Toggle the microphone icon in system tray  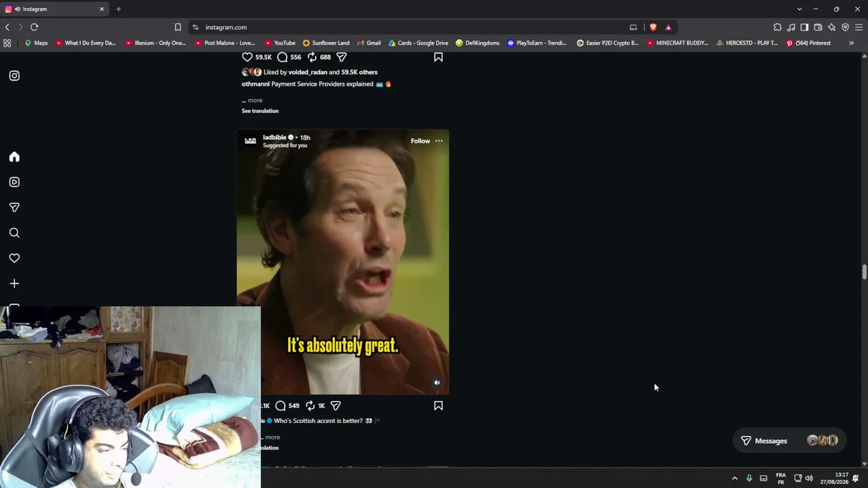point(749,478)
